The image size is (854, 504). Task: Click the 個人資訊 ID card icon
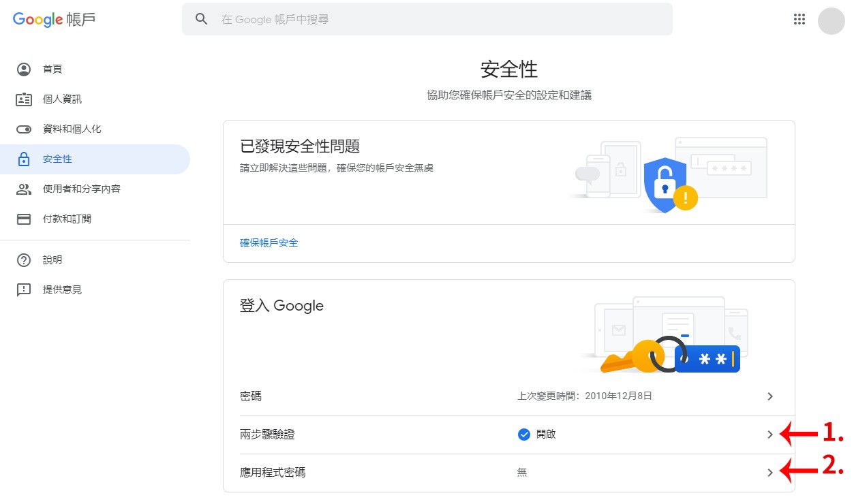point(24,99)
